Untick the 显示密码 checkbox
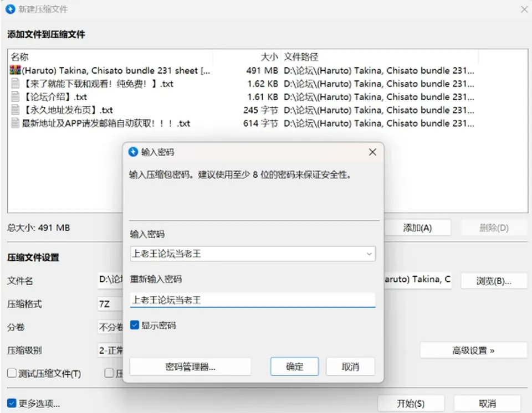 coord(135,325)
